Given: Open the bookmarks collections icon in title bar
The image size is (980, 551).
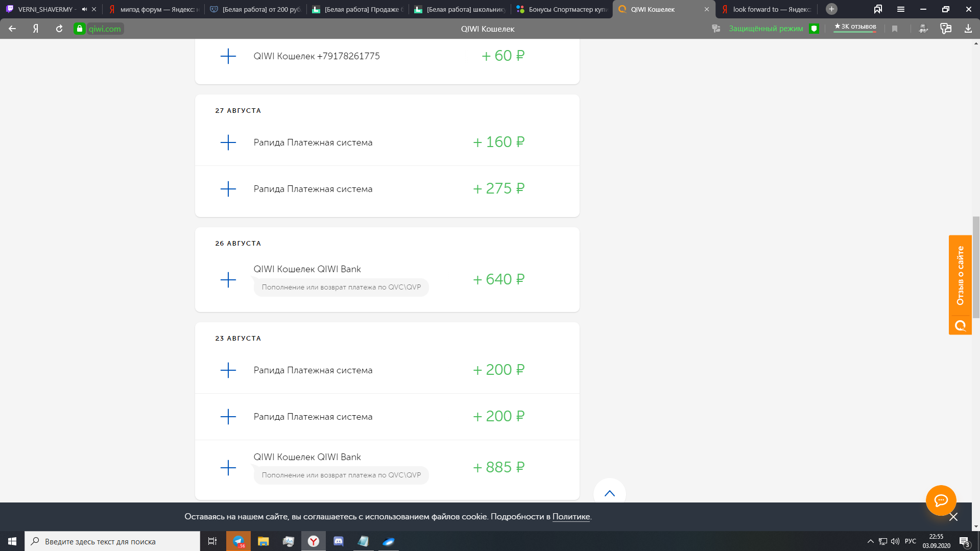Looking at the screenshot, I should 878,9.
